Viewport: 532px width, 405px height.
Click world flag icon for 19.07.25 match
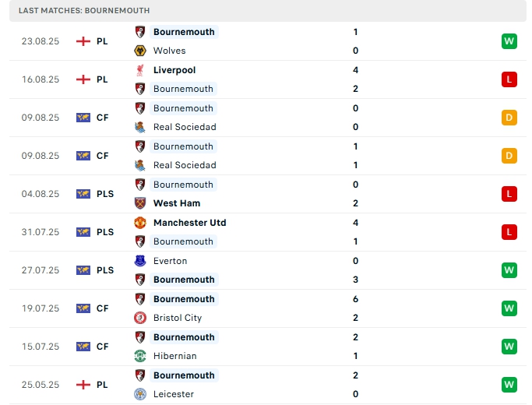coord(83,308)
